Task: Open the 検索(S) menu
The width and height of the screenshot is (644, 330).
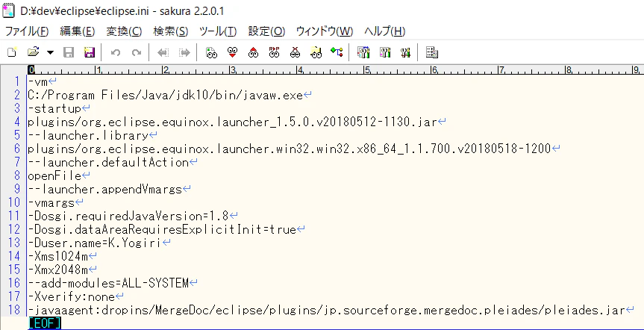Action: point(171,31)
